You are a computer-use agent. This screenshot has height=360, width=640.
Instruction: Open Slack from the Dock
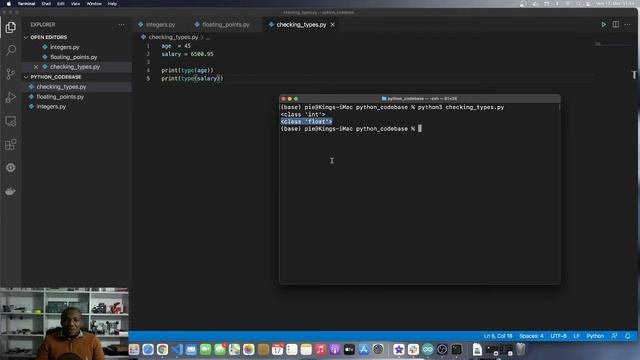[413, 349]
